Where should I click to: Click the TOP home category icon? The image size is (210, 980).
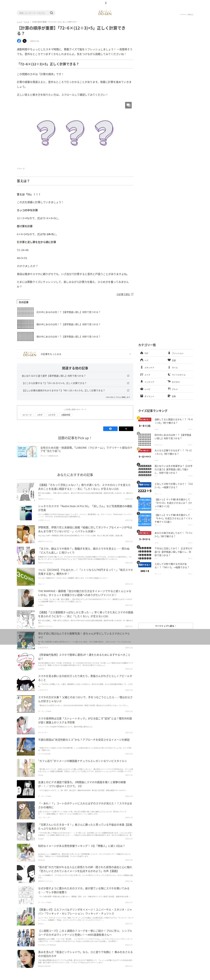[142, 353]
